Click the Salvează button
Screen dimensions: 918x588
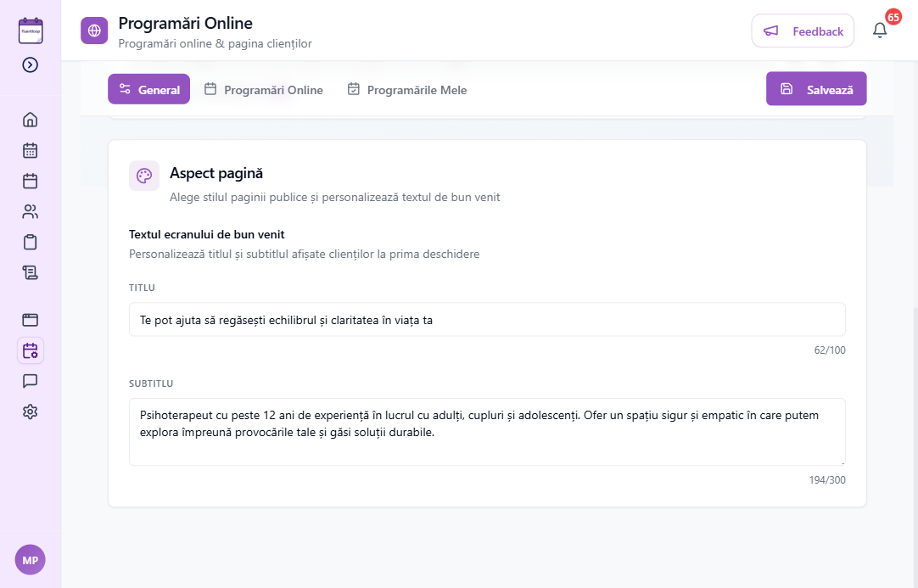816,89
